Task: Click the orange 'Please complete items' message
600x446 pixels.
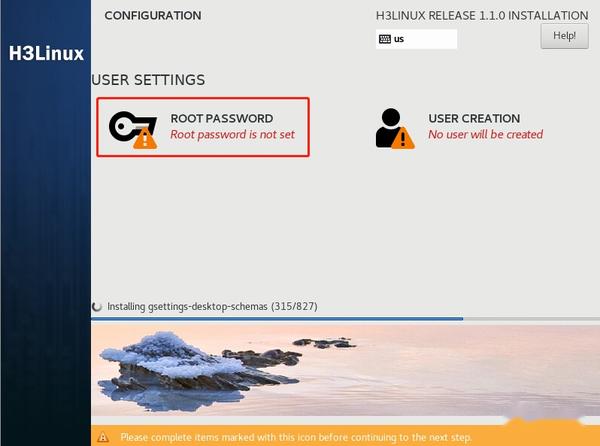Action: pos(296,437)
